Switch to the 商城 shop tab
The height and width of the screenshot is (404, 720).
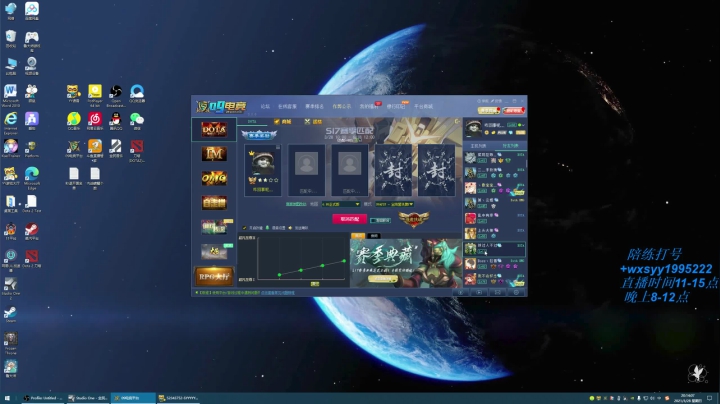coord(283,122)
